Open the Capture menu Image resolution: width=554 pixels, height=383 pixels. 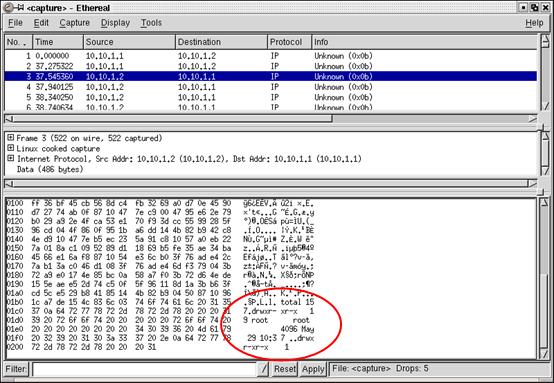tap(74, 23)
